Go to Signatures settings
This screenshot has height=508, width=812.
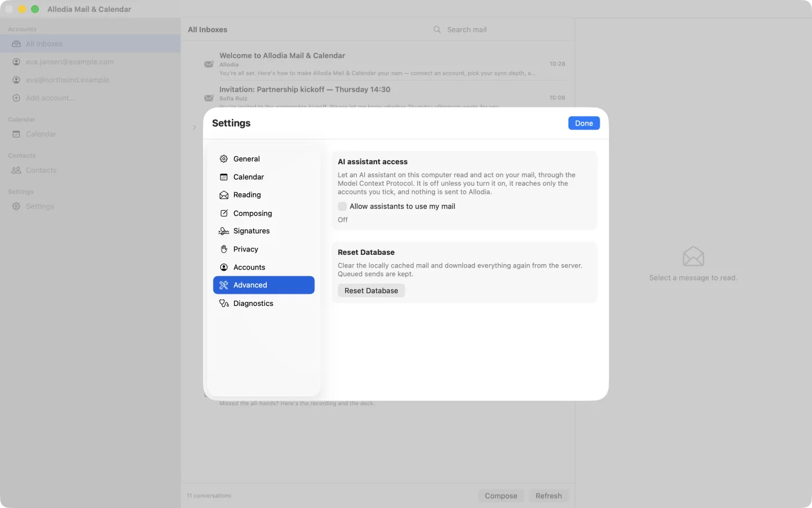click(264, 231)
